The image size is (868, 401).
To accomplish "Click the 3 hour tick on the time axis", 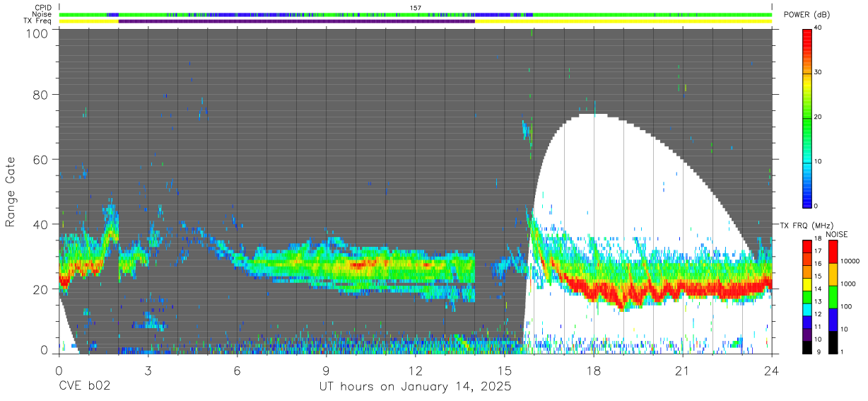I will (x=148, y=370).
